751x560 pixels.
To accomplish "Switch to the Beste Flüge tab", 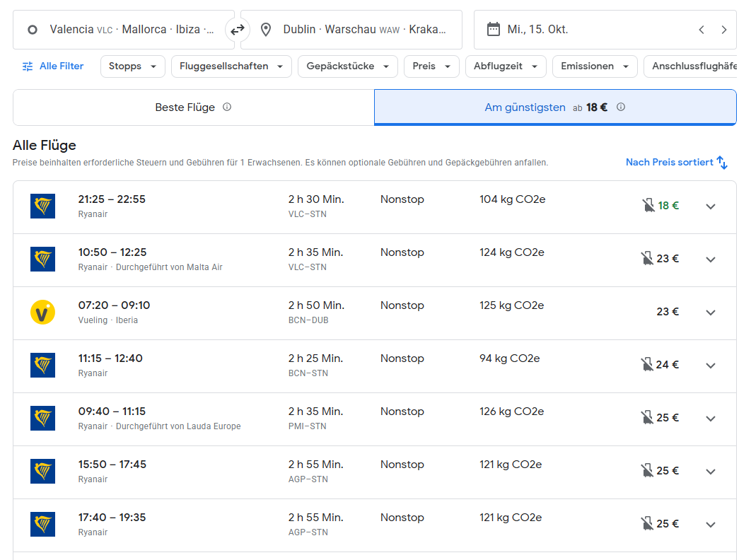I will pos(194,107).
